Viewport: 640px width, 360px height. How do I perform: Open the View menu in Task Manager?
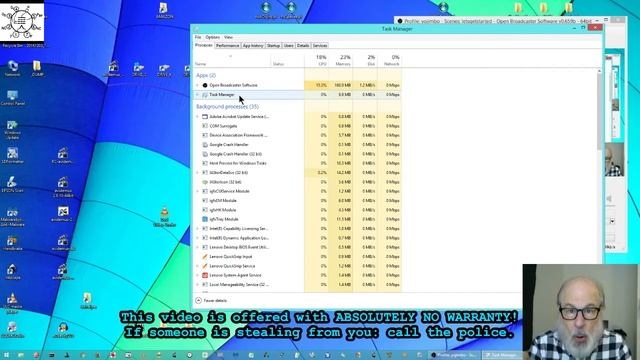tap(229, 37)
